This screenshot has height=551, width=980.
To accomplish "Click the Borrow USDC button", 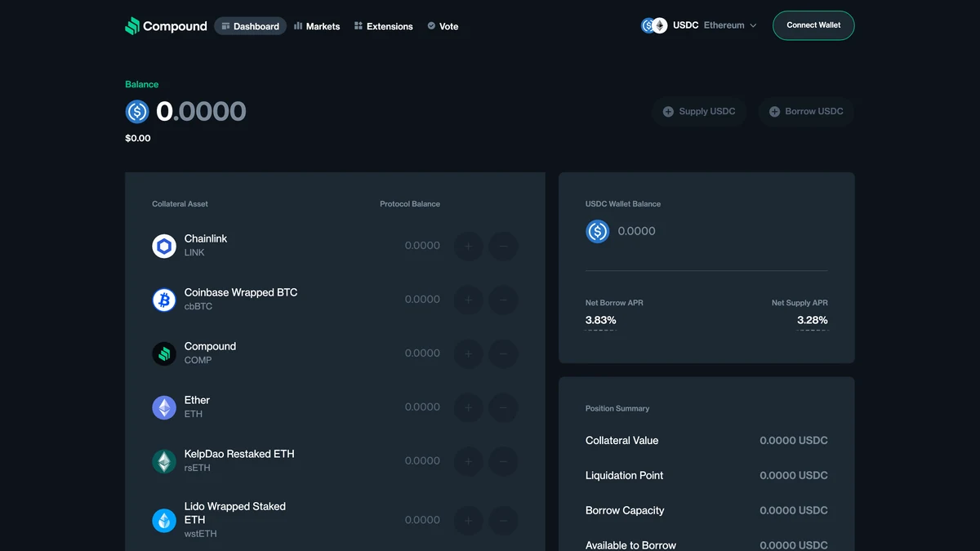I will pos(806,111).
